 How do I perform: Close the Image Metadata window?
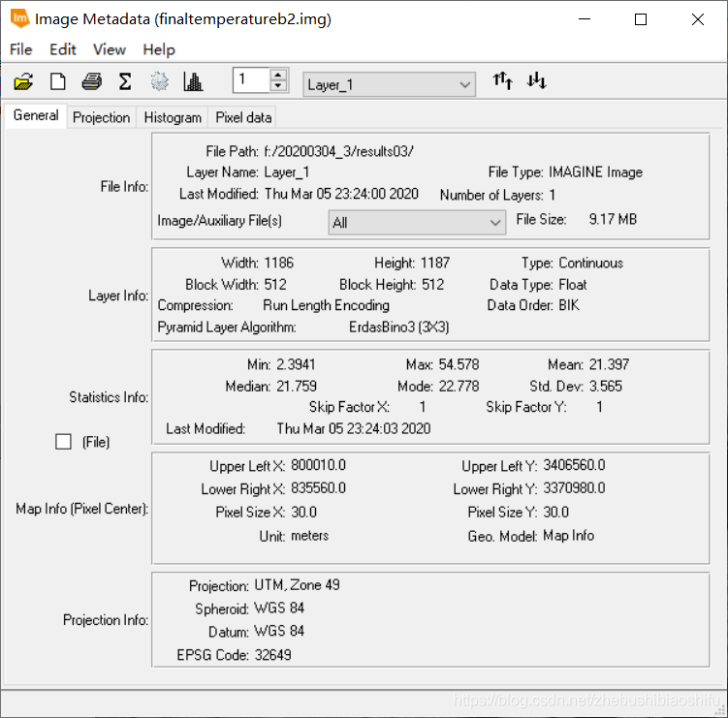pos(697,19)
